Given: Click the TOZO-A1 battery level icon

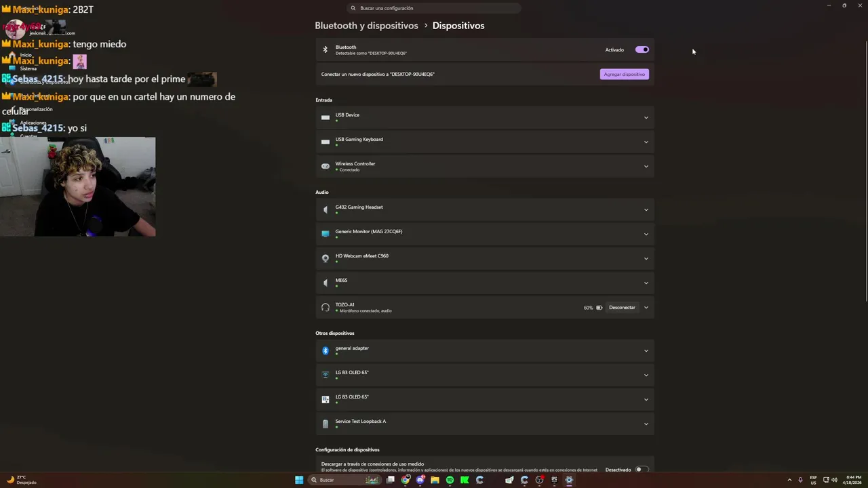Looking at the screenshot, I should click(599, 308).
